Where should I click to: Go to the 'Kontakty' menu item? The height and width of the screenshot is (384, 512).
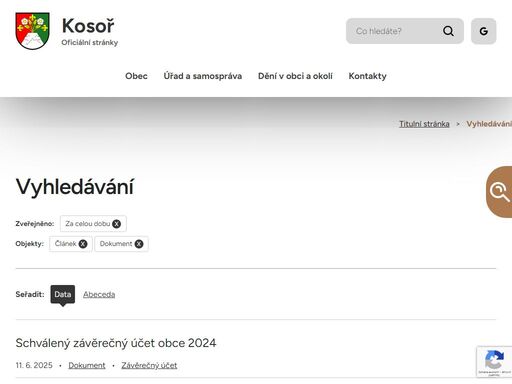point(367,76)
